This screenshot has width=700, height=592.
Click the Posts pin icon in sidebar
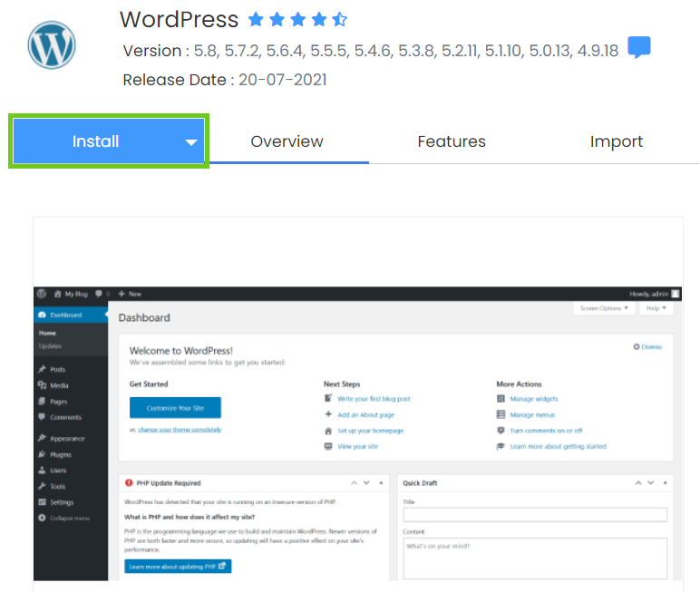click(42, 370)
